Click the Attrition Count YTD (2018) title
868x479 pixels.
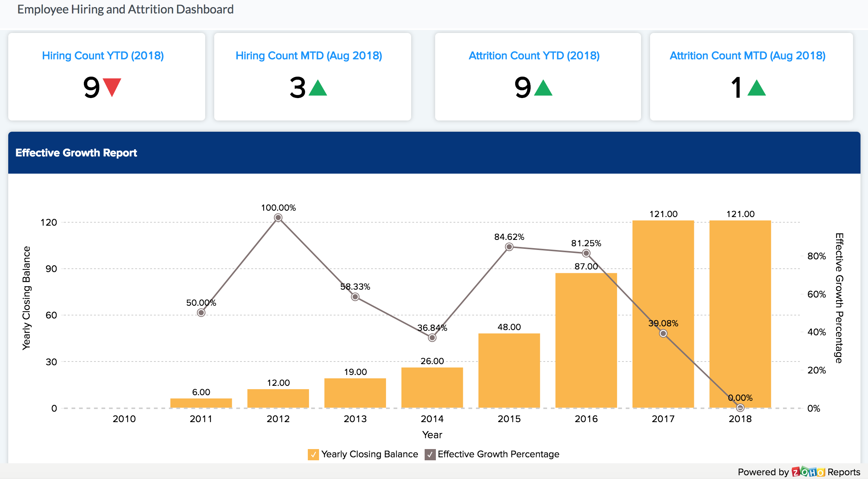tap(534, 56)
